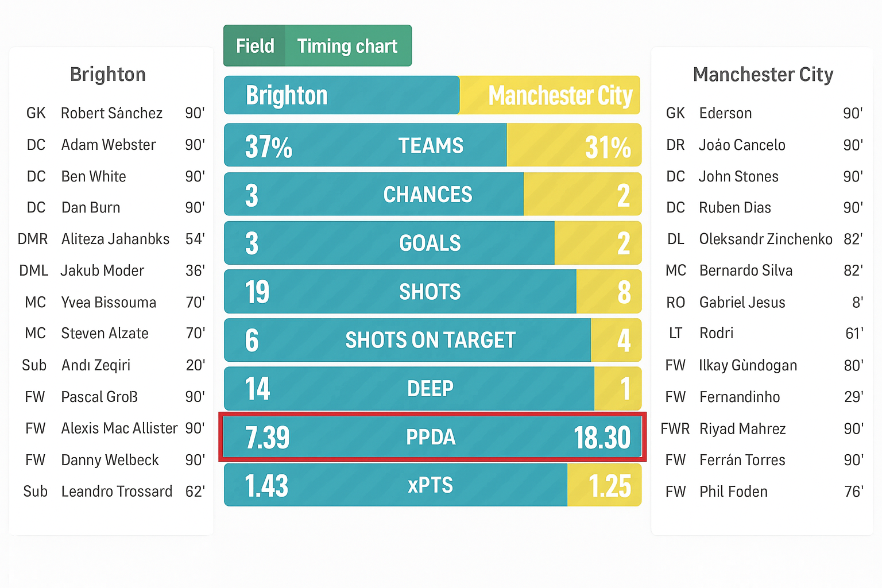The height and width of the screenshot is (588, 882).
Task: Open Ederson's player page
Action: coord(725,113)
